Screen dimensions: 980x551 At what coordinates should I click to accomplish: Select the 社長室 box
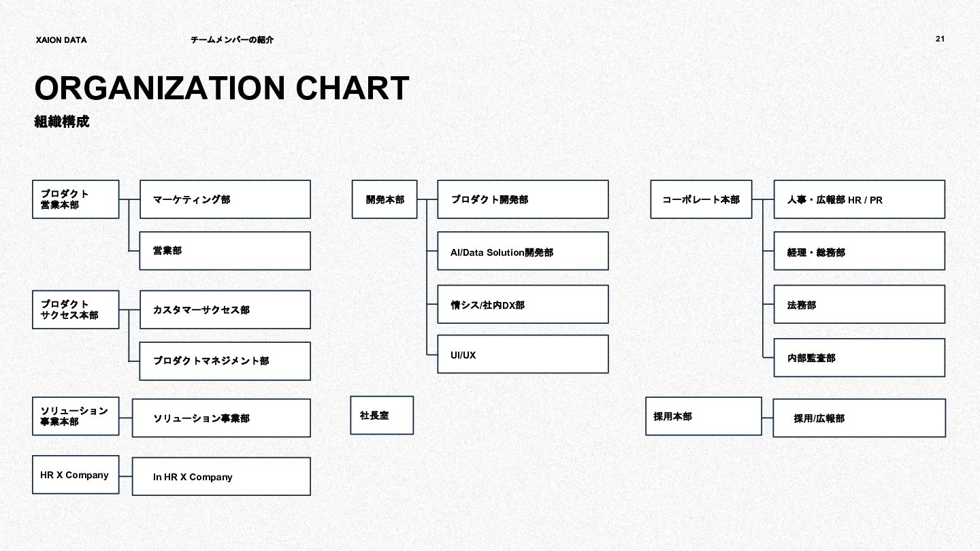(382, 415)
